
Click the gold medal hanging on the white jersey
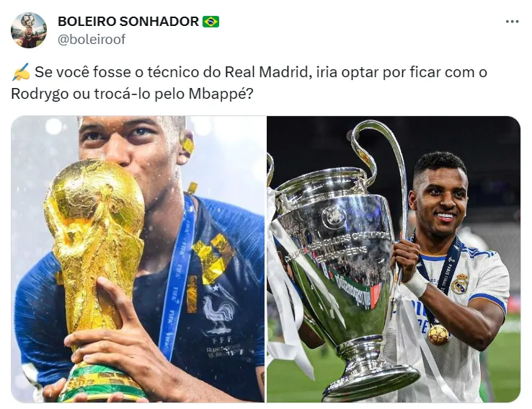point(438,334)
